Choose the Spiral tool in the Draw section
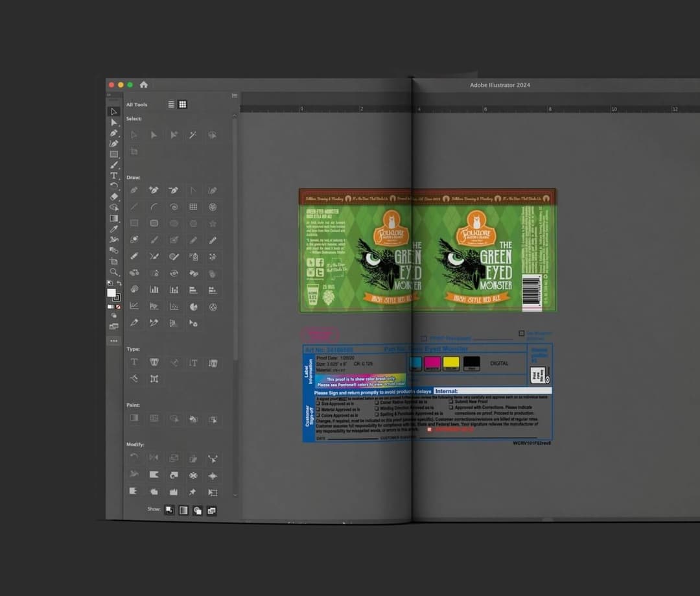700x596 pixels. pos(174,207)
